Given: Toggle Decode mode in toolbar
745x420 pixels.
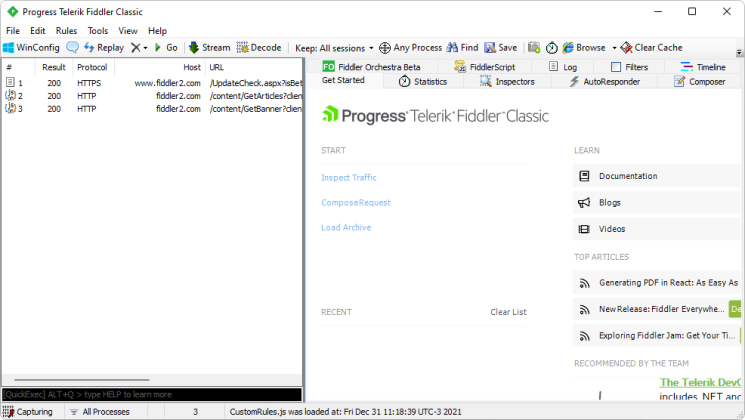Looking at the screenshot, I should click(x=259, y=48).
